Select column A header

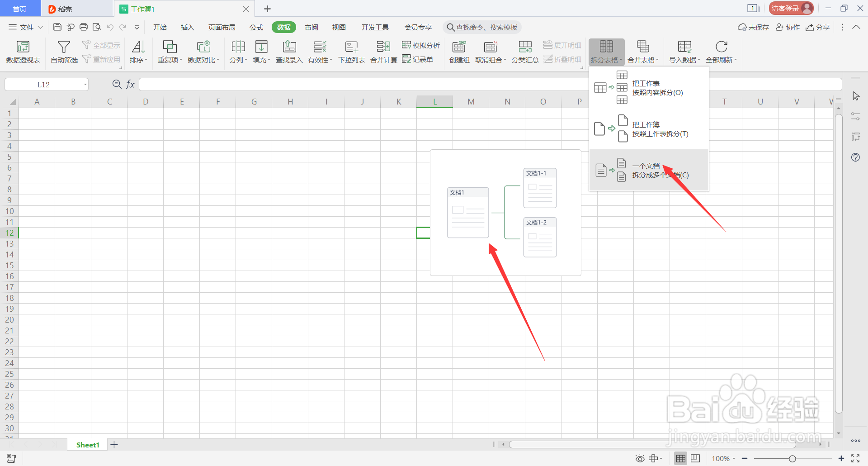click(x=37, y=102)
